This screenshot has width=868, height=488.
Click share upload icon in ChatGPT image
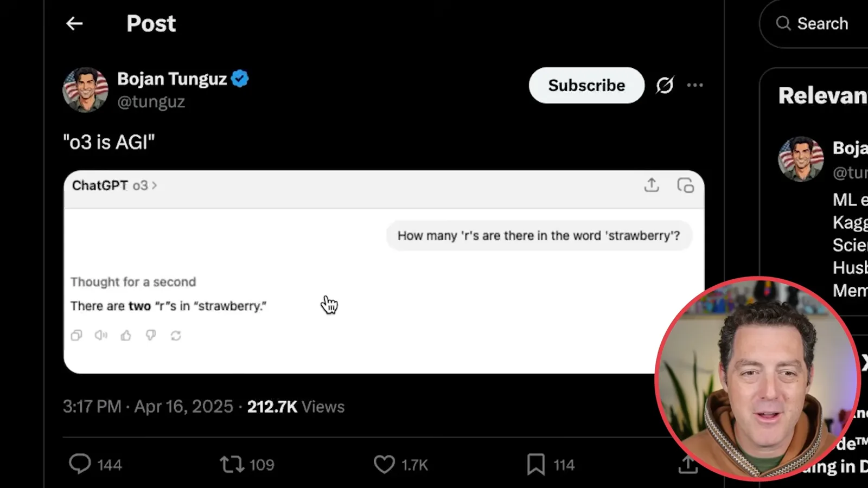(652, 185)
